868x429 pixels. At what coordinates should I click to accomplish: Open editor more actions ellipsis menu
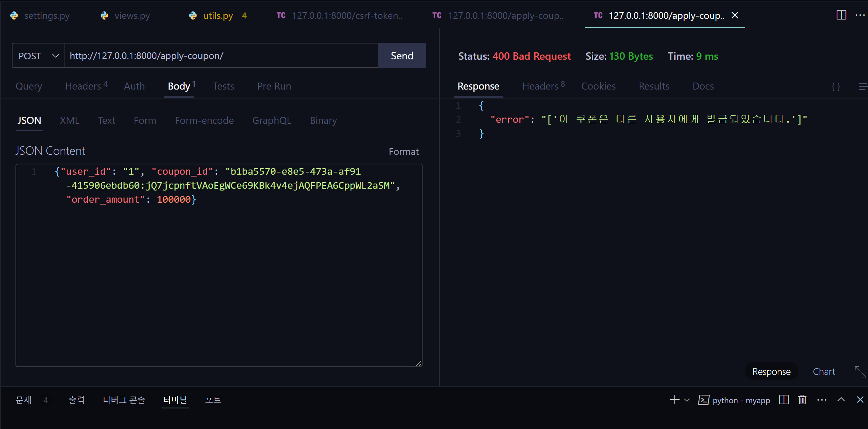coord(860,15)
